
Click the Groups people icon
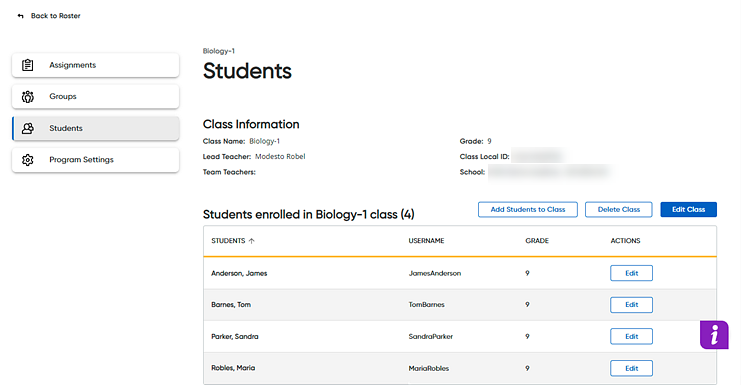click(x=28, y=97)
